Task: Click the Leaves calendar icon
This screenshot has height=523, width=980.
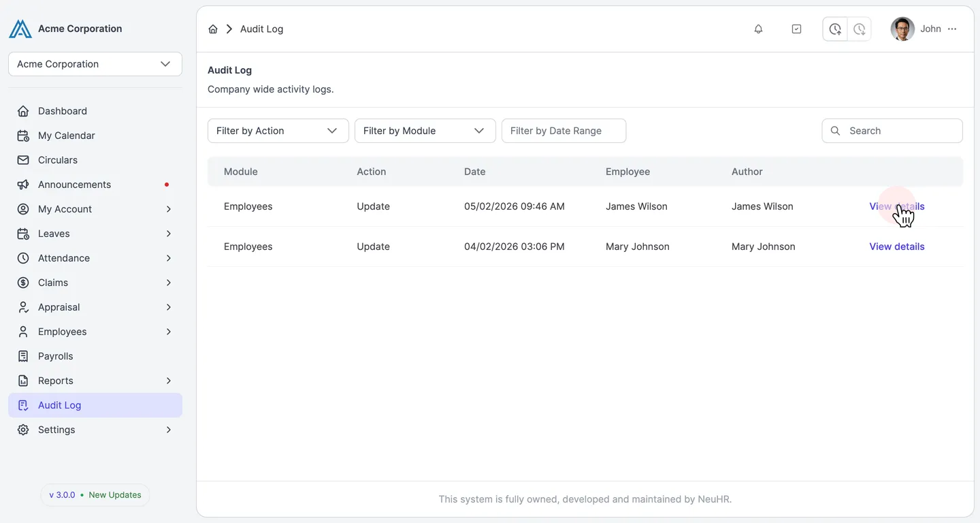Action: pos(23,234)
